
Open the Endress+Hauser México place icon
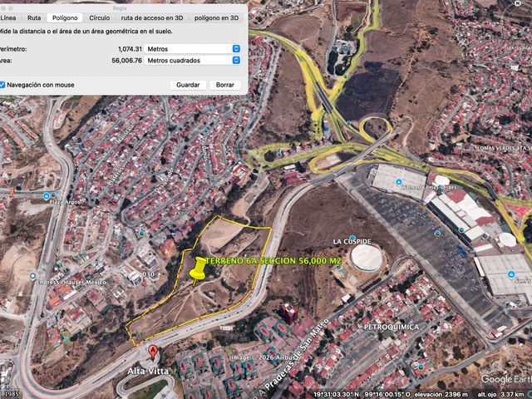click(x=32, y=276)
